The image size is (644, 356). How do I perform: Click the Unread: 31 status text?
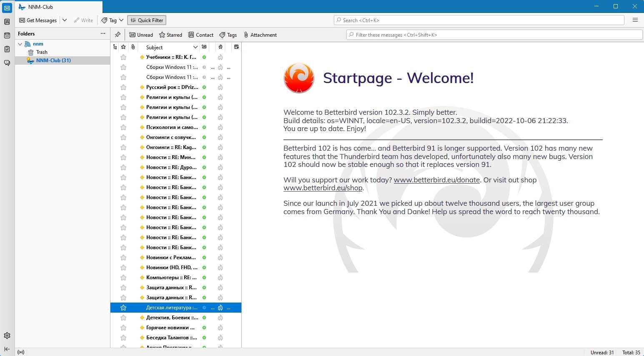tap(602, 353)
